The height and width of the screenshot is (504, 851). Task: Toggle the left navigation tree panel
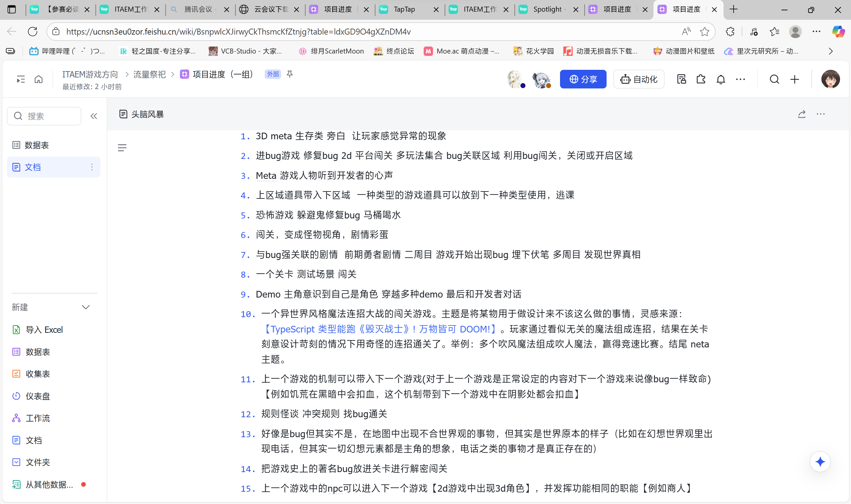(x=21, y=79)
